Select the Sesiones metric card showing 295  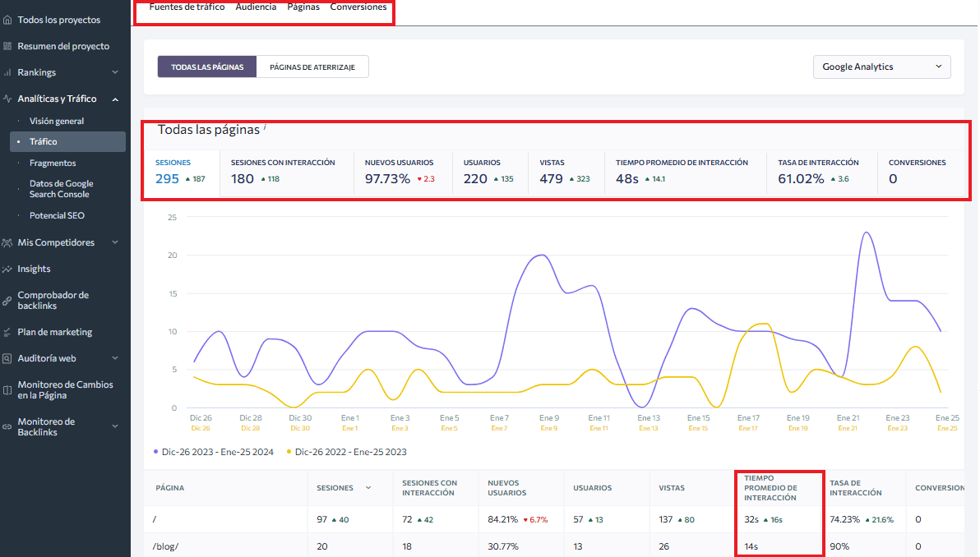point(182,173)
